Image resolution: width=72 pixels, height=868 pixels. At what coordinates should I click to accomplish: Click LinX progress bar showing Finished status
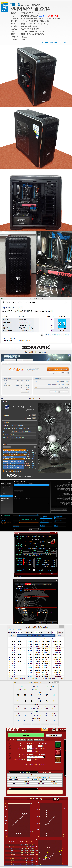(x=36, y=636)
